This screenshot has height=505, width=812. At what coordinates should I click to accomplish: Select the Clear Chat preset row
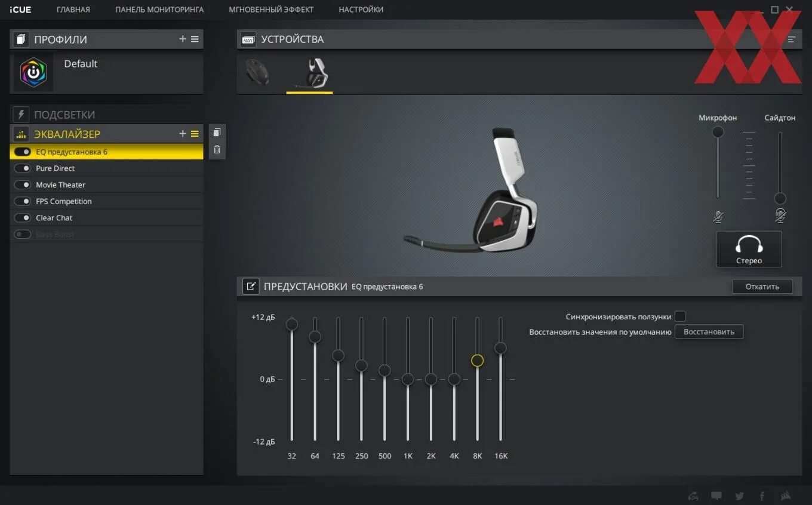(106, 218)
